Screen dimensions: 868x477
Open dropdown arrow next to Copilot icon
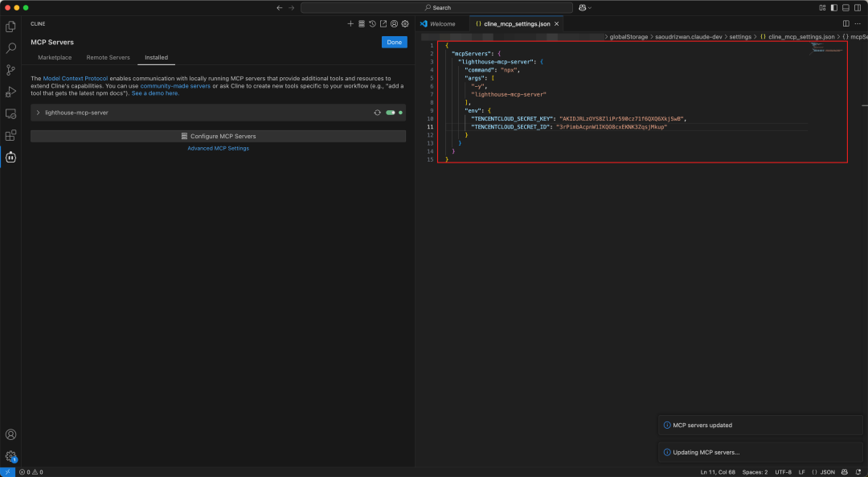[x=590, y=8]
